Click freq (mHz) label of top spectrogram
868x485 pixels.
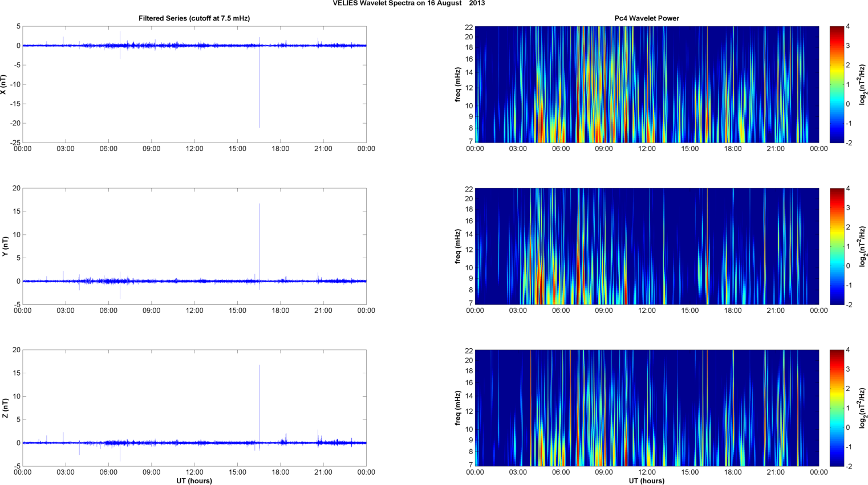(x=457, y=84)
